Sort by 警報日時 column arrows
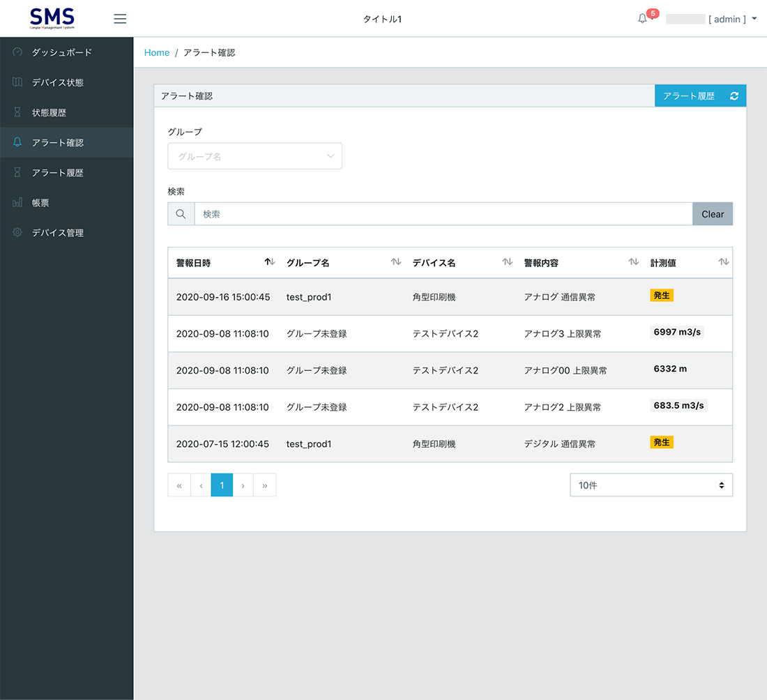 270,262
